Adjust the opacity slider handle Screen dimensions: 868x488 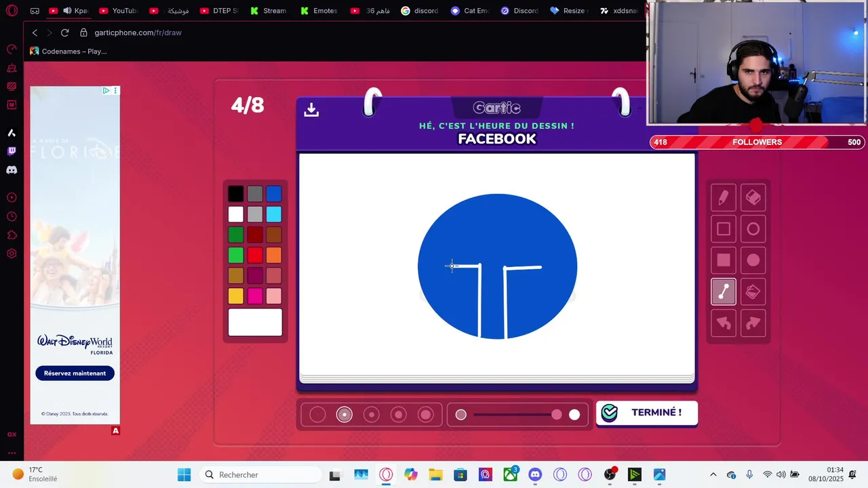557,415
